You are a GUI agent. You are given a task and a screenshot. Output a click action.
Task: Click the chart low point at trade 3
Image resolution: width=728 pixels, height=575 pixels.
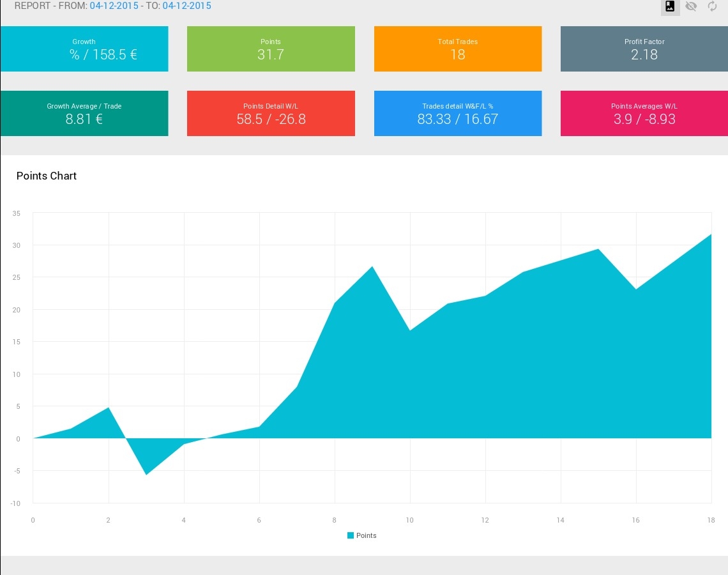(x=146, y=475)
